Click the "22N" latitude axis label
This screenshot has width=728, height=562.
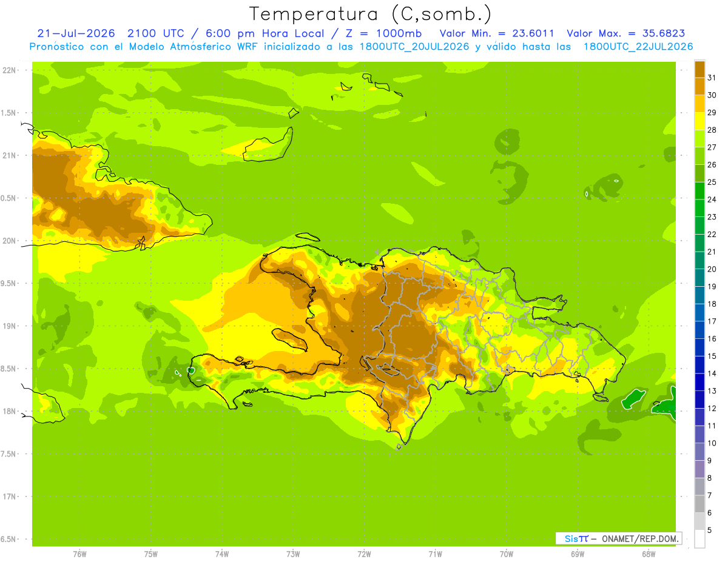coord(9,70)
